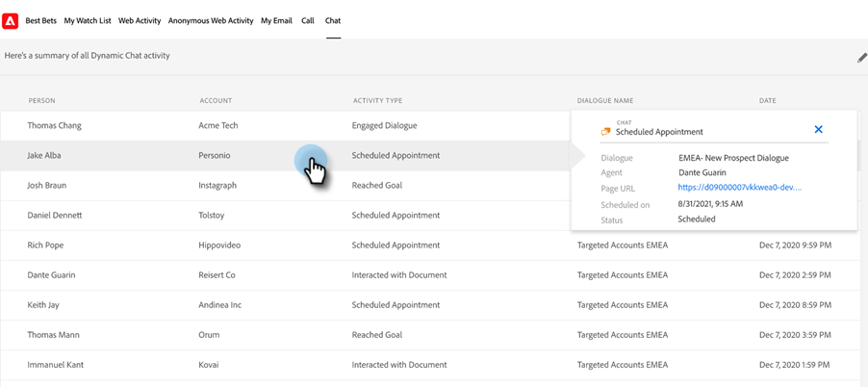Sort by the Activity Type column header
868x387 pixels.
pos(377,101)
